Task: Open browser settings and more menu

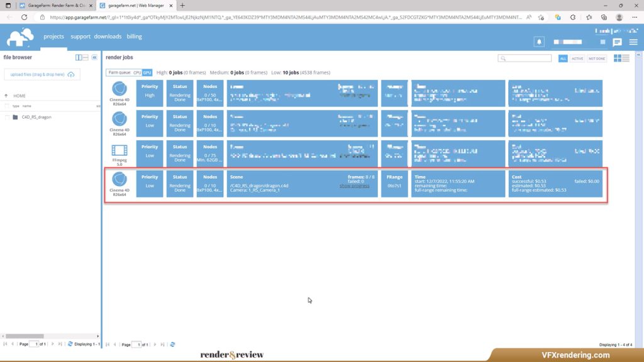Action: (x=635, y=17)
